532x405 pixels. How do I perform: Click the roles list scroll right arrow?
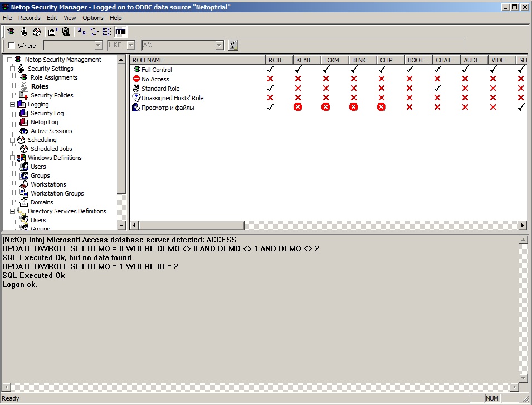523,225
